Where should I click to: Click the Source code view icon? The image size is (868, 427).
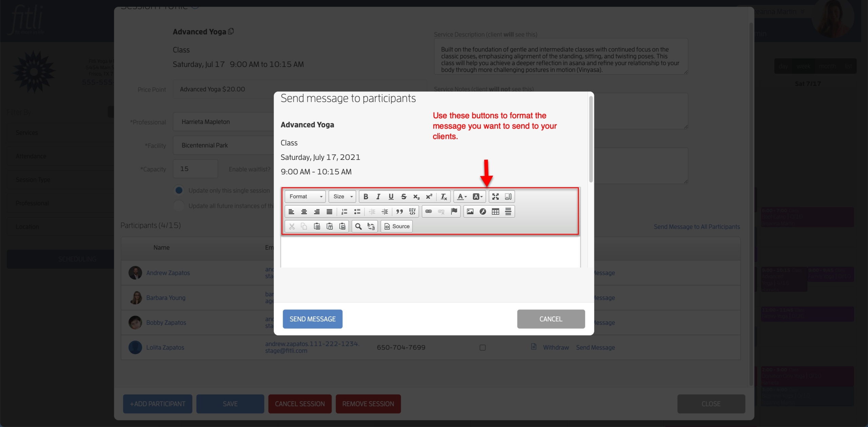(396, 226)
